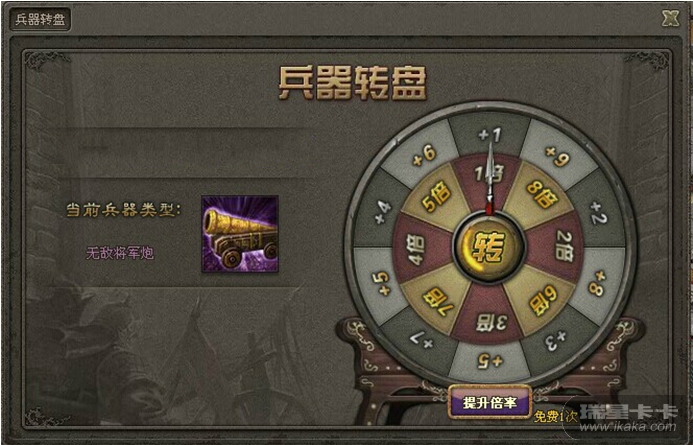The height and width of the screenshot is (445, 693).
Task: Click the 6倍 wheel segment
Action: [543, 300]
